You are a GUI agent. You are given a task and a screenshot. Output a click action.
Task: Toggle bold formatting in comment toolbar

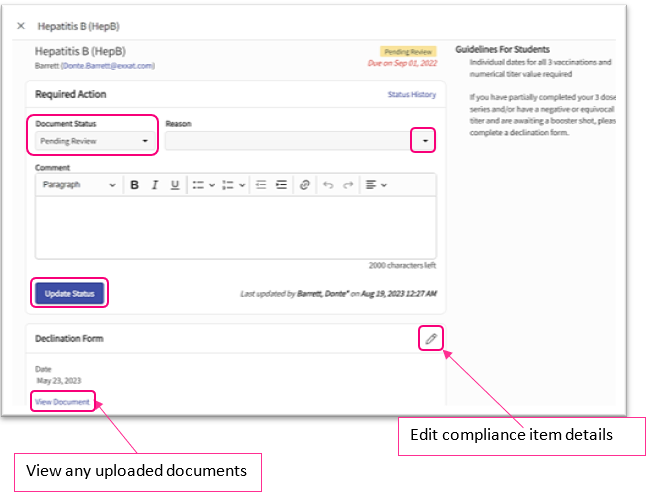135,185
